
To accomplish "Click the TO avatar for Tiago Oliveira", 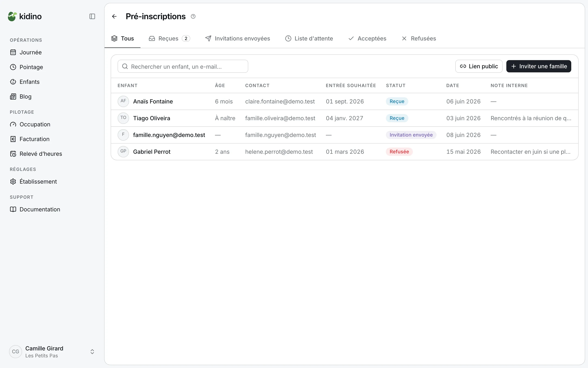I will (x=123, y=118).
